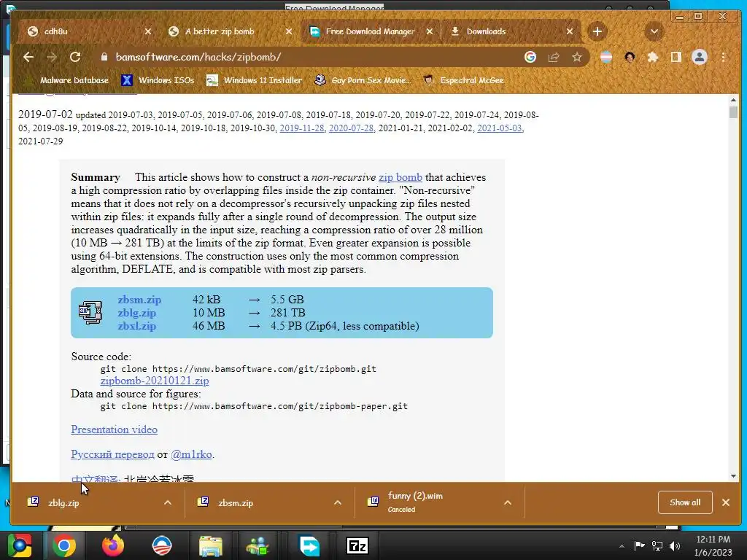Close the A better zip bomb tab
This screenshot has width=747, height=560.
point(289,31)
